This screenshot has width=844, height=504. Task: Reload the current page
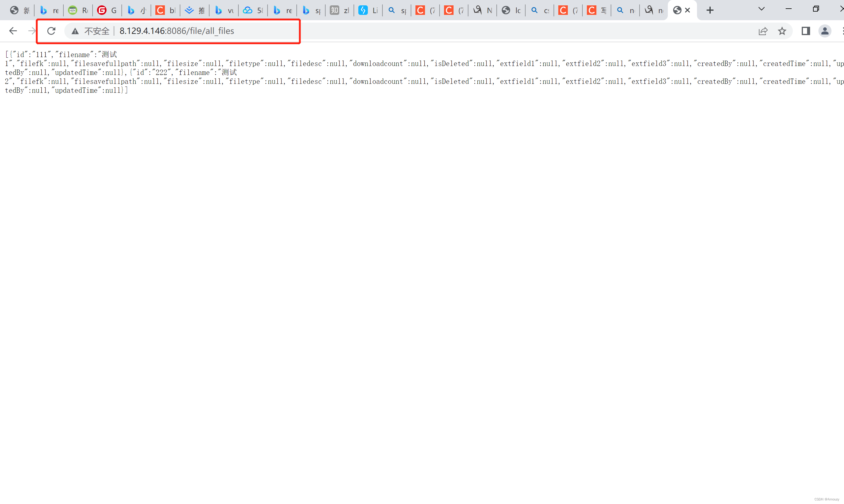click(x=51, y=31)
